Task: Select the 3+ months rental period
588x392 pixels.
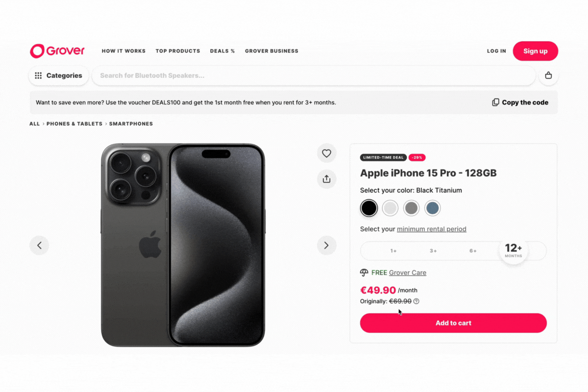Action: coord(433,250)
